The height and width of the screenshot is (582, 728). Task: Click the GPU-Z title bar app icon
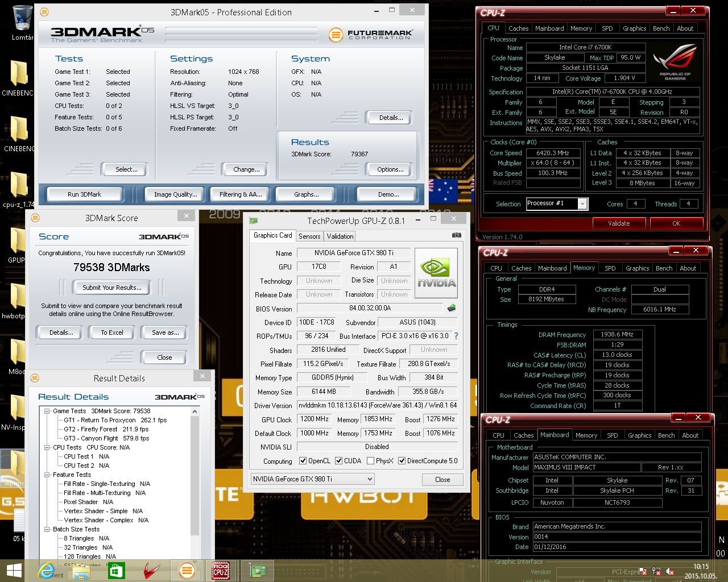point(254,221)
